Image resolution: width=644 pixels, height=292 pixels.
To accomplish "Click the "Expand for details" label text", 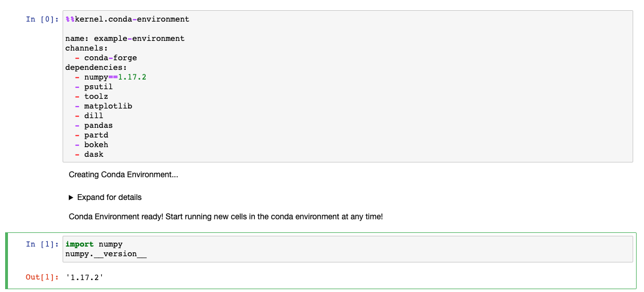I will pos(109,198).
